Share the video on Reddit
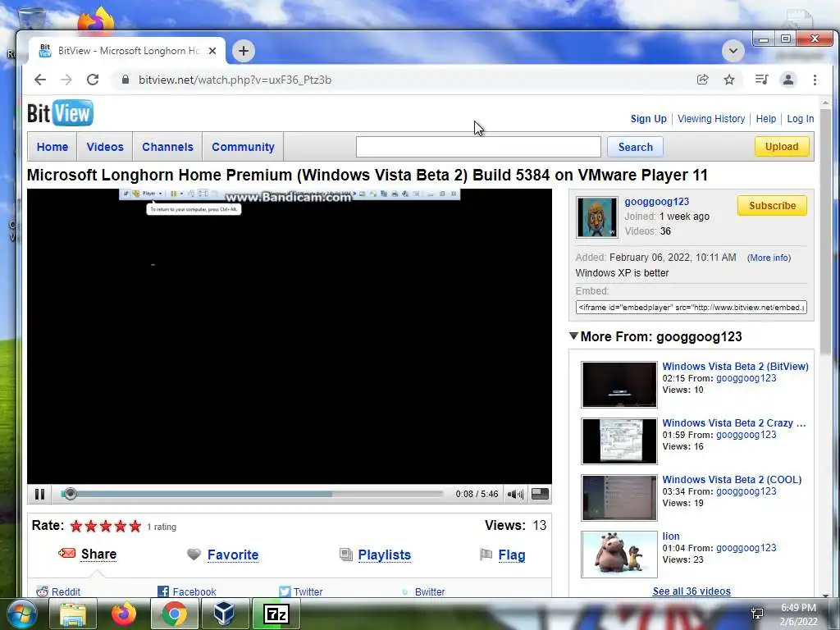Image resolution: width=840 pixels, height=630 pixels. (58, 591)
